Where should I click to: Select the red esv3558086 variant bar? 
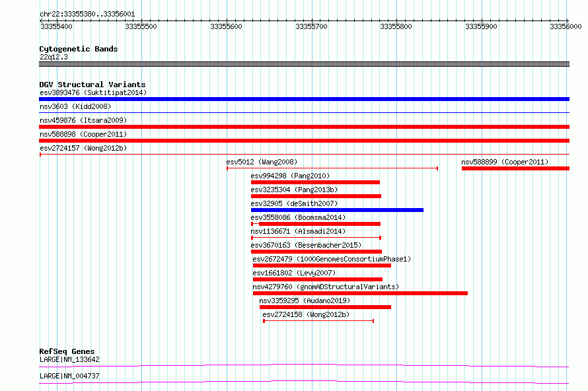tap(316, 224)
